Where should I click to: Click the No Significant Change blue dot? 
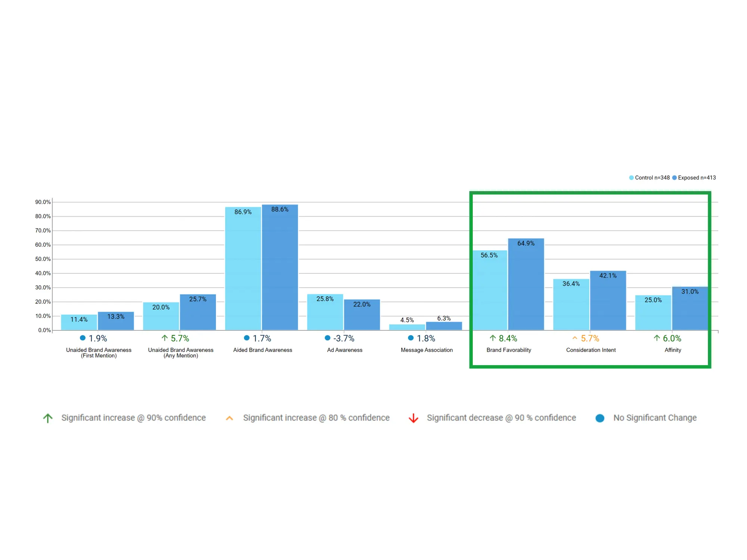coord(600,418)
